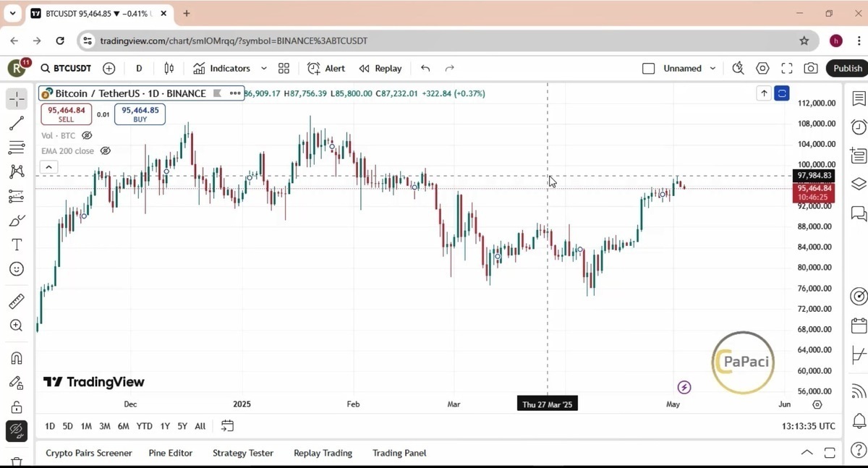Image resolution: width=868 pixels, height=468 pixels.
Task: Bookmark this page with the star
Action: (x=804, y=41)
